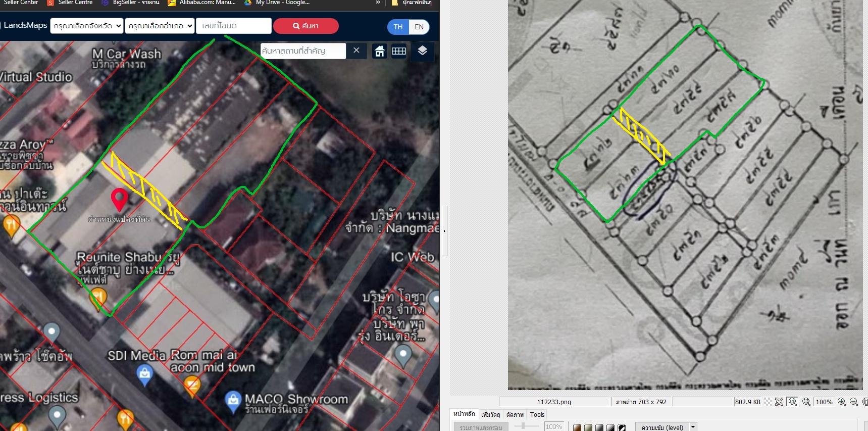Image resolution: width=868 pixels, height=431 pixels.
Task: Switch to the Tools tab
Action: tap(537, 414)
